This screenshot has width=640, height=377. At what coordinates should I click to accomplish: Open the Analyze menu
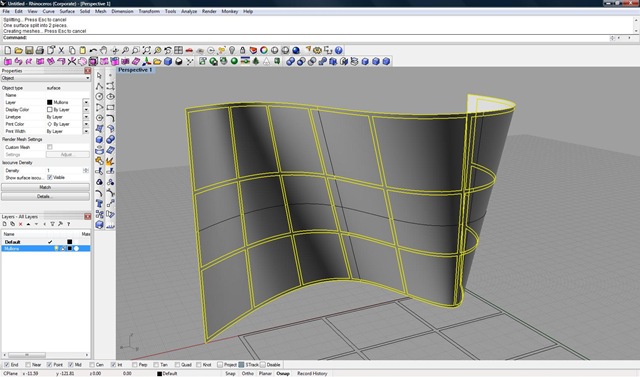click(189, 11)
